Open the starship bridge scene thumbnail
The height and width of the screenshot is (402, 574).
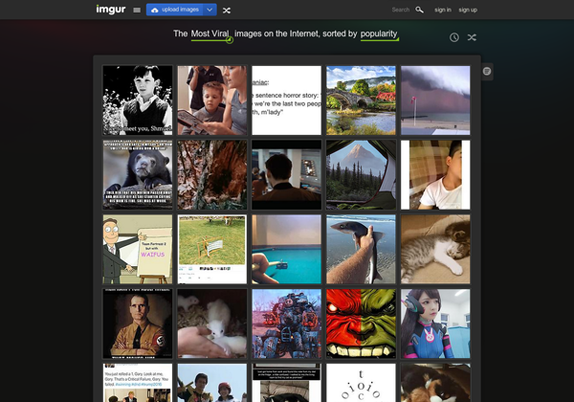(x=286, y=175)
